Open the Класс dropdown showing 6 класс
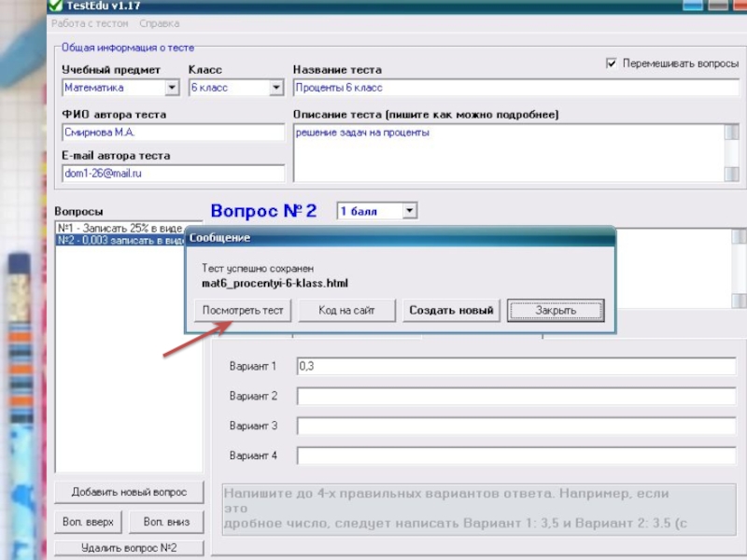Screen dimensions: 747x560 [x=275, y=88]
